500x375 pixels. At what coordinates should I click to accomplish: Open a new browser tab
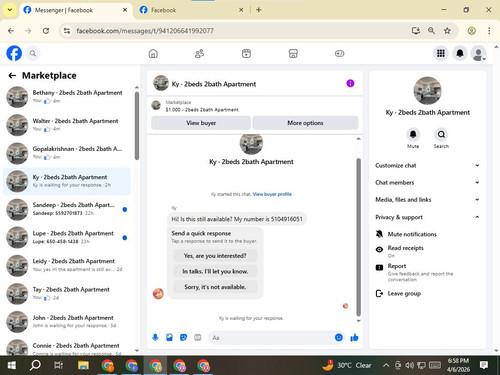click(x=258, y=10)
